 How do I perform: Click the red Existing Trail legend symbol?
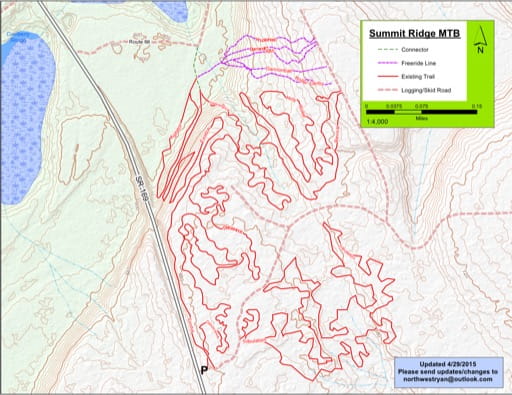click(388, 77)
